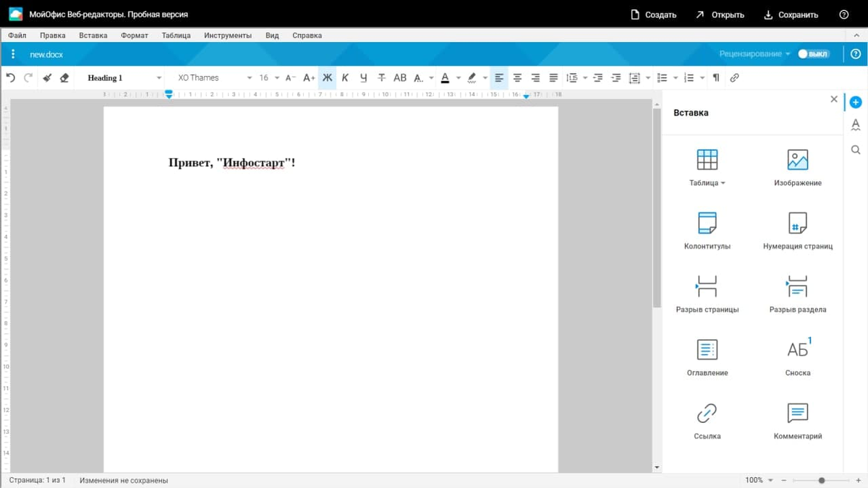Screen dimensions: 868x488
Task: Toggle italic (К) formatting
Action: click(345, 77)
